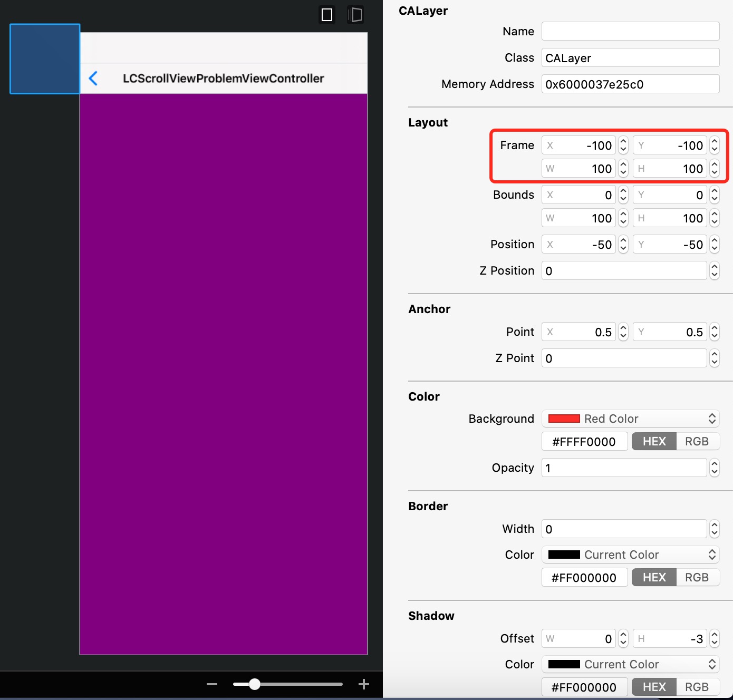Click the zoom in plus icon
The height and width of the screenshot is (700, 733).
364,684
